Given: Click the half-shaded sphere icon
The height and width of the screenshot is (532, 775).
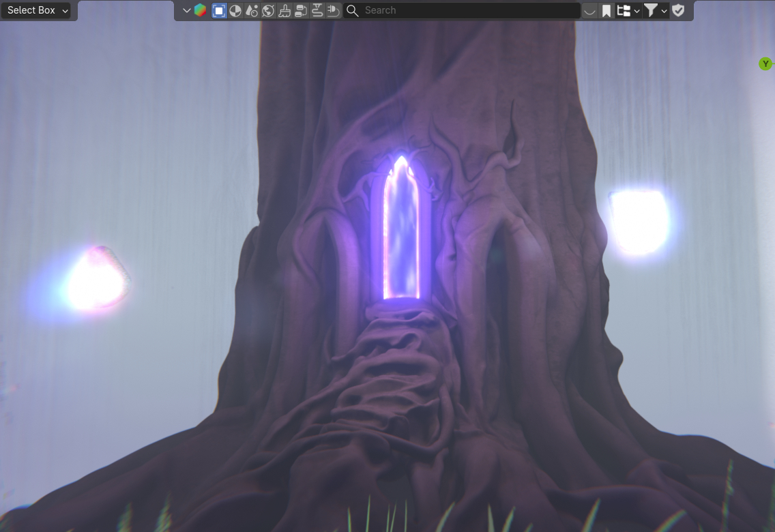Looking at the screenshot, I should click(x=235, y=10).
